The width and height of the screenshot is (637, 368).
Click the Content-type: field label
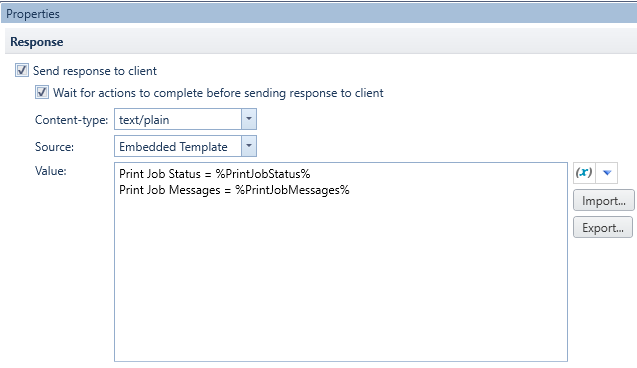click(72, 120)
